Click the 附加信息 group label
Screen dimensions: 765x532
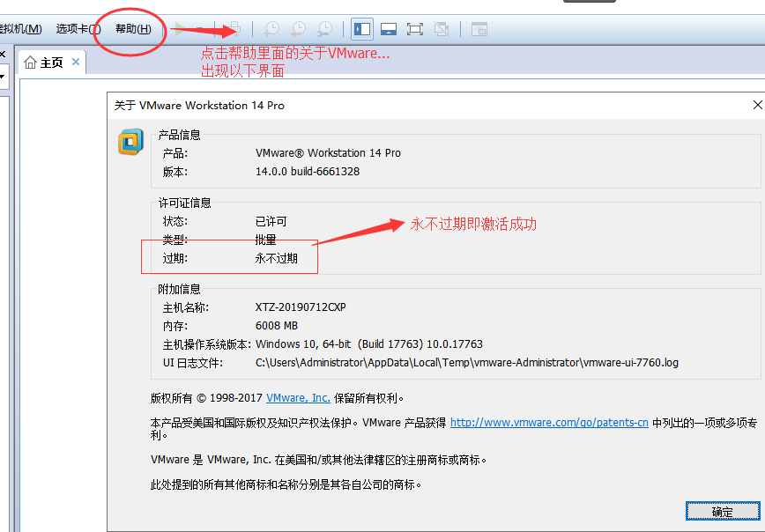click(x=179, y=289)
